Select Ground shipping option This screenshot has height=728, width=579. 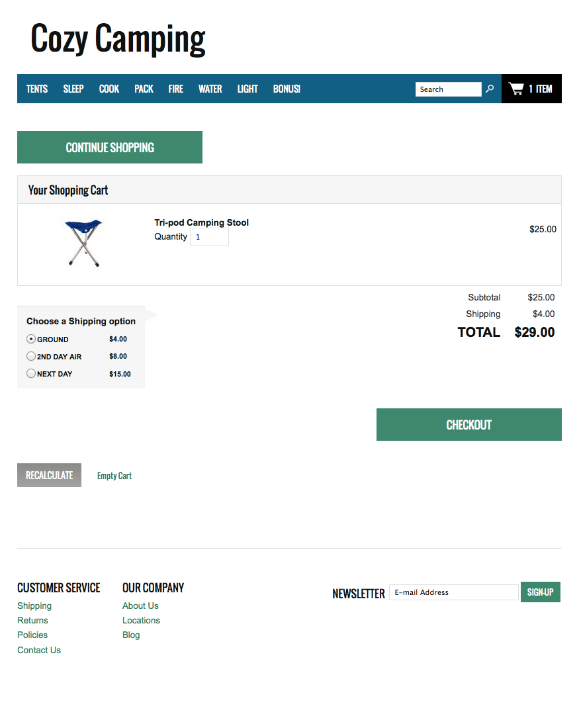(31, 339)
